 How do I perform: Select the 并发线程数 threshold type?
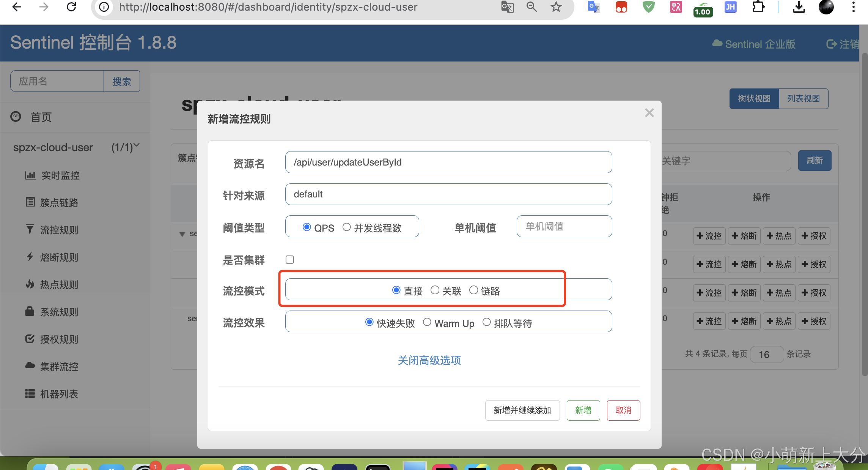click(x=346, y=227)
